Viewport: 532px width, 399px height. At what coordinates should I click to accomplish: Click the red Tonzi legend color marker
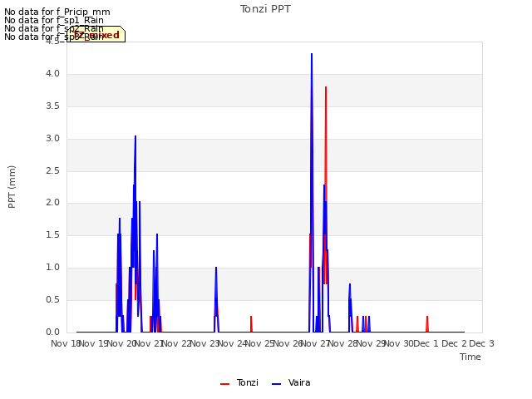click(224, 384)
